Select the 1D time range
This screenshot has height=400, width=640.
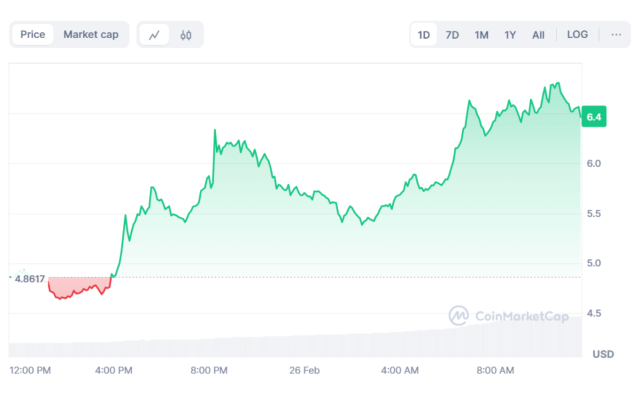(x=424, y=35)
